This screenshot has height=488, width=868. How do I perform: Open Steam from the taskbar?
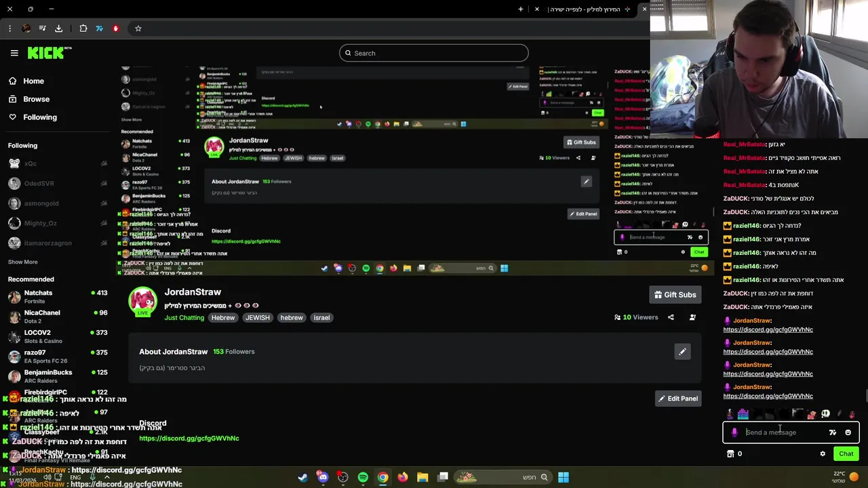pyautogui.click(x=302, y=477)
